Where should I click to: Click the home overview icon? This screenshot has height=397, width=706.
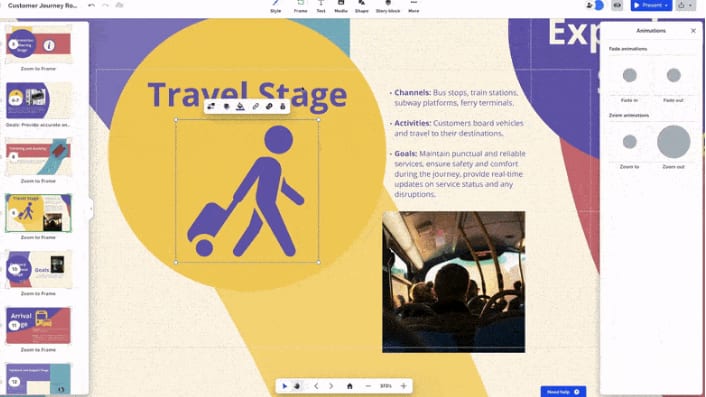pyautogui.click(x=349, y=386)
